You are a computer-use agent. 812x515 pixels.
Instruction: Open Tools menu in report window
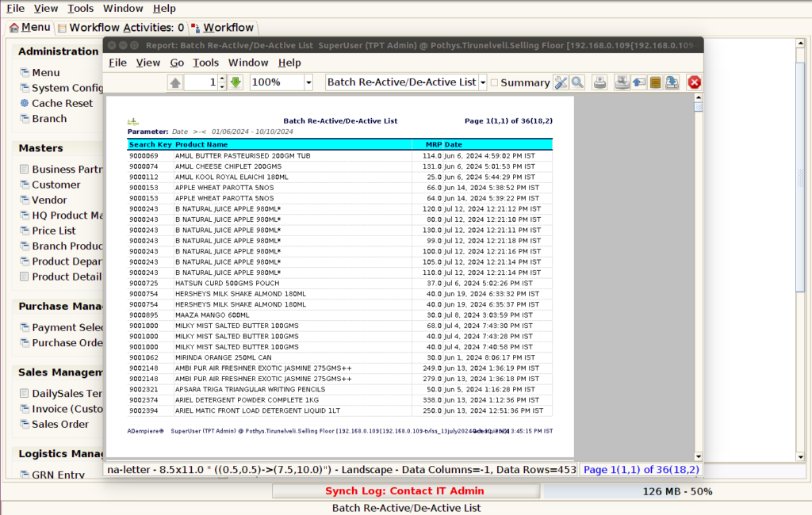tap(205, 63)
